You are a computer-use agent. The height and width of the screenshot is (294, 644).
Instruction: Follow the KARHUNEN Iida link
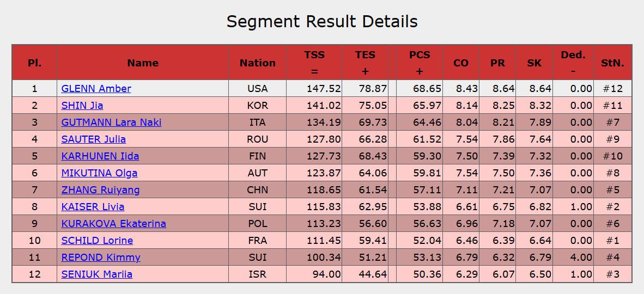[x=100, y=156]
